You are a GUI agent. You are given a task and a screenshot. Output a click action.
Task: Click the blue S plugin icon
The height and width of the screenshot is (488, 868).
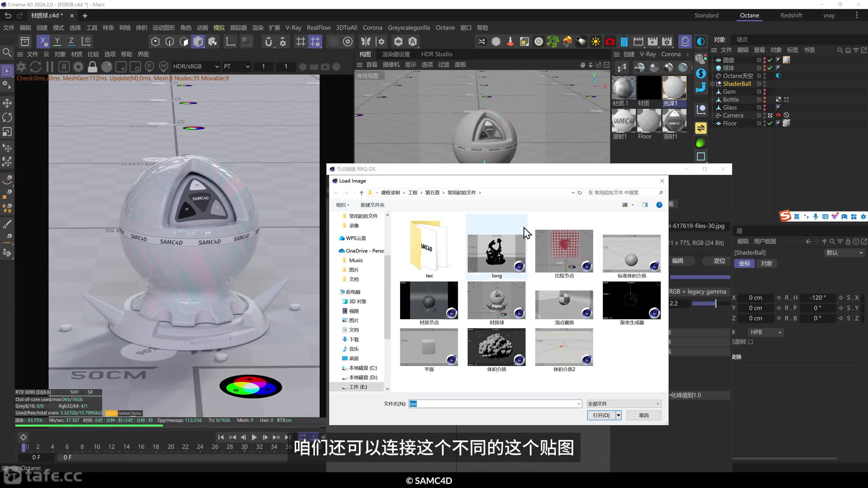pos(701,73)
